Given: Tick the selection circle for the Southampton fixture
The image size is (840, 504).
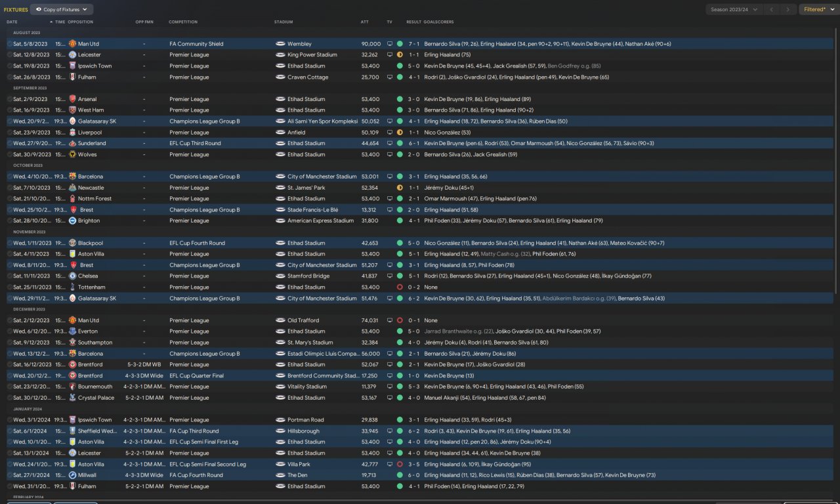Looking at the screenshot, I should [x=9, y=343].
